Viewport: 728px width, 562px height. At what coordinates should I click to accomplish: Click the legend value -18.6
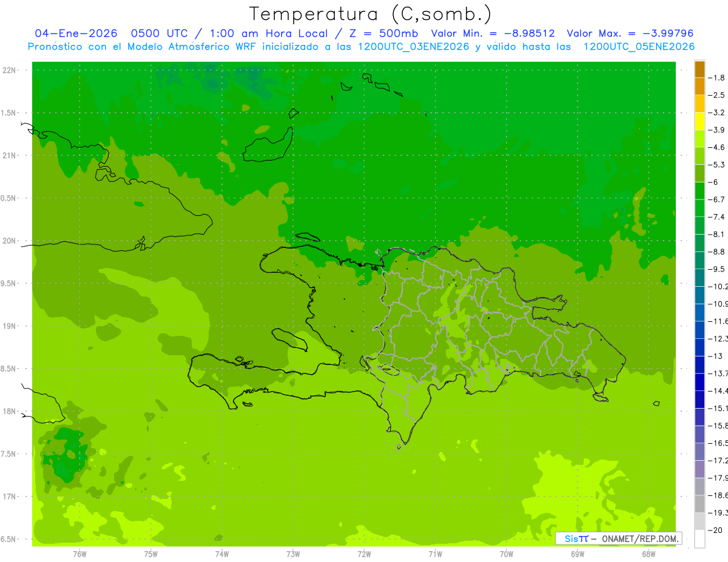pos(718,495)
